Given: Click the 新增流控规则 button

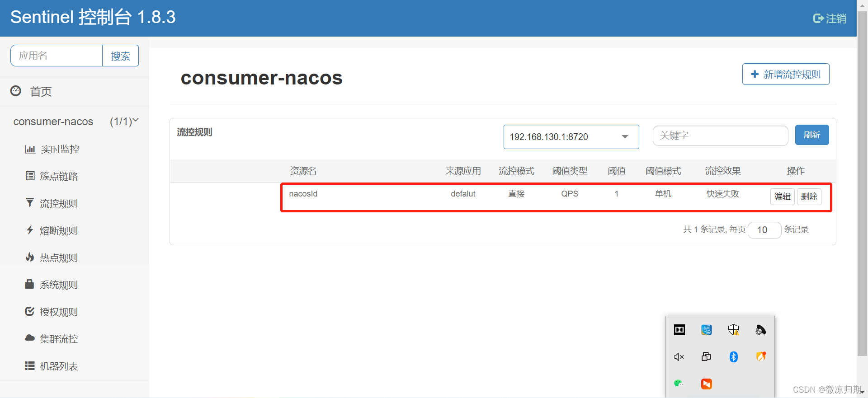Looking at the screenshot, I should pos(786,74).
